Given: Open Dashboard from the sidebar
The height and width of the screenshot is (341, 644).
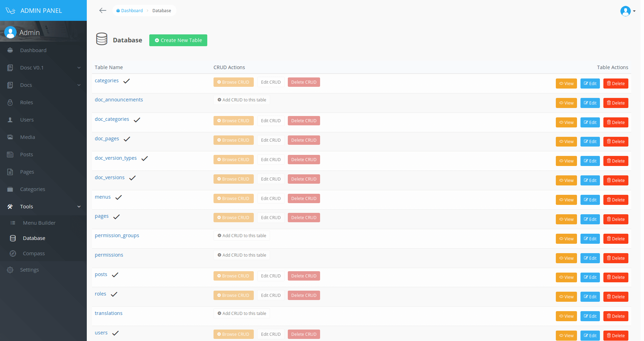Looking at the screenshot, I should point(43,50).
